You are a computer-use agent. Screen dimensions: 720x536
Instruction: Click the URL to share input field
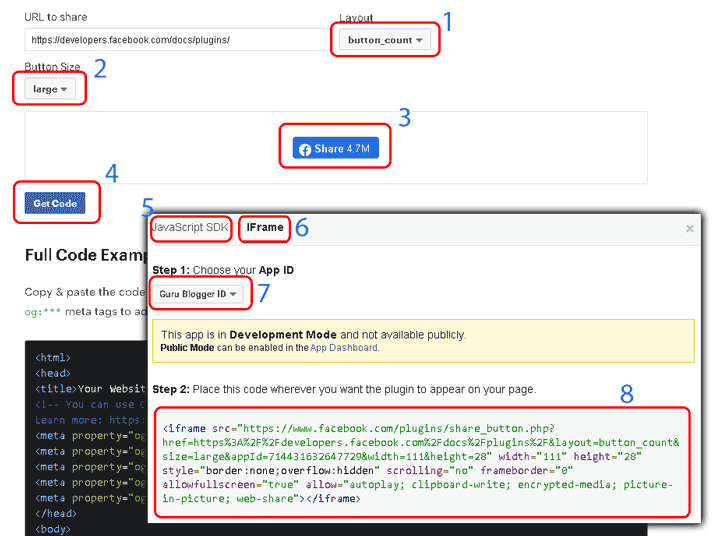[x=178, y=40]
